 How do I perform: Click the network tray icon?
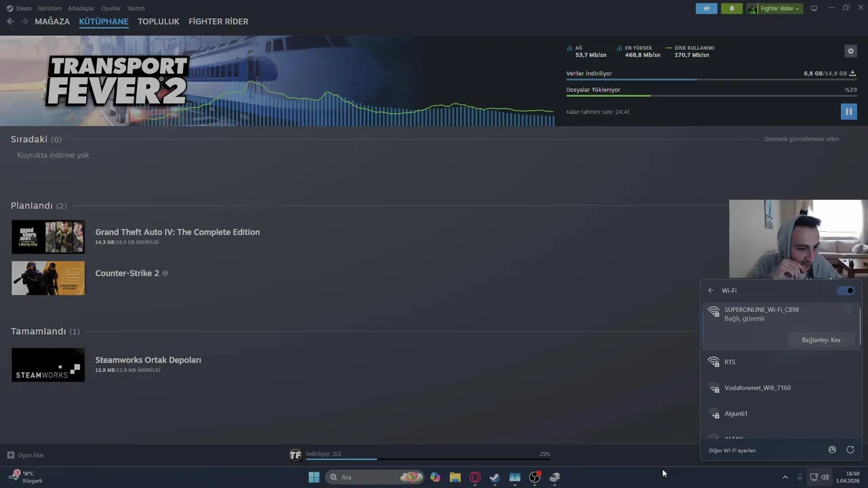[x=814, y=477]
